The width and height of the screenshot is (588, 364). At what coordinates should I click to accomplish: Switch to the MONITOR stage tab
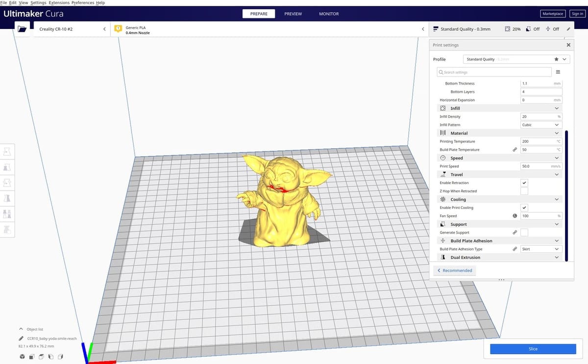(329, 14)
